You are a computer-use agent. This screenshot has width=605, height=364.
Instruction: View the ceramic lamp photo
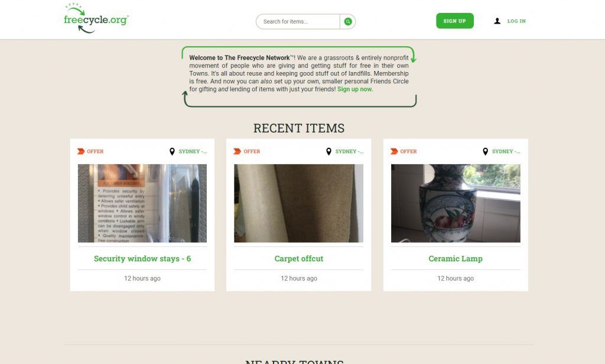pos(456,203)
